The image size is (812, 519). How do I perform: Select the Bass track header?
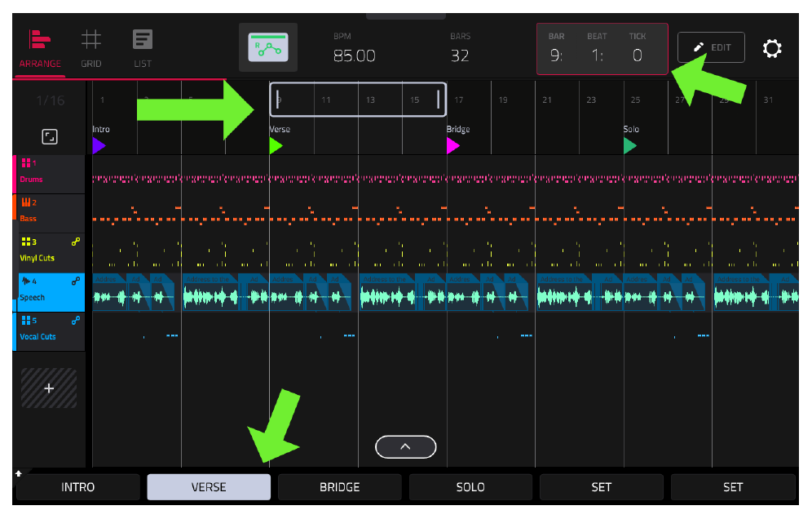(49, 214)
